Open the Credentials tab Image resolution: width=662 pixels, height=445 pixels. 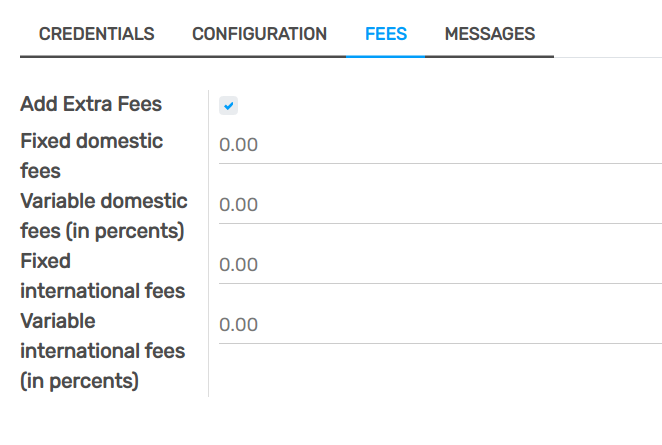pyautogui.click(x=96, y=34)
